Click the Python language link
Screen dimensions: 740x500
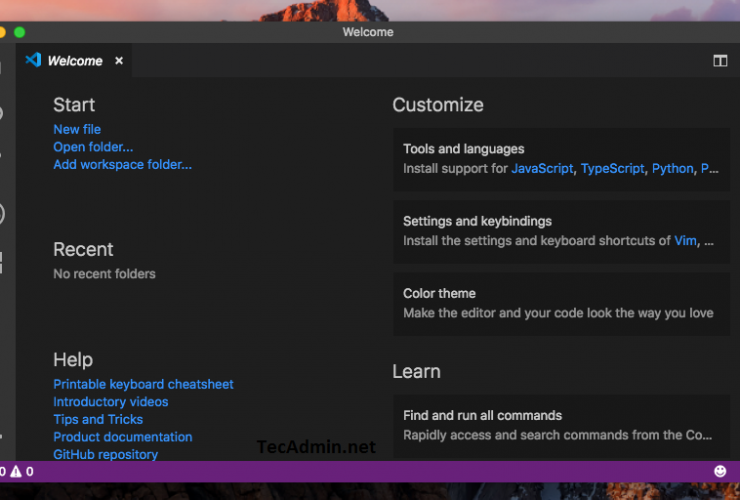tap(672, 169)
